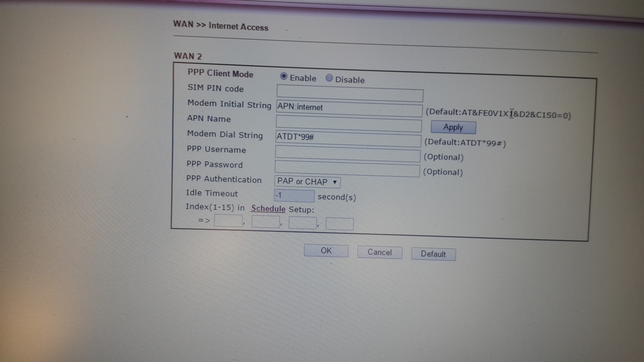644x362 pixels.
Task: Click the fourth schedule index box
Action: point(339,224)
